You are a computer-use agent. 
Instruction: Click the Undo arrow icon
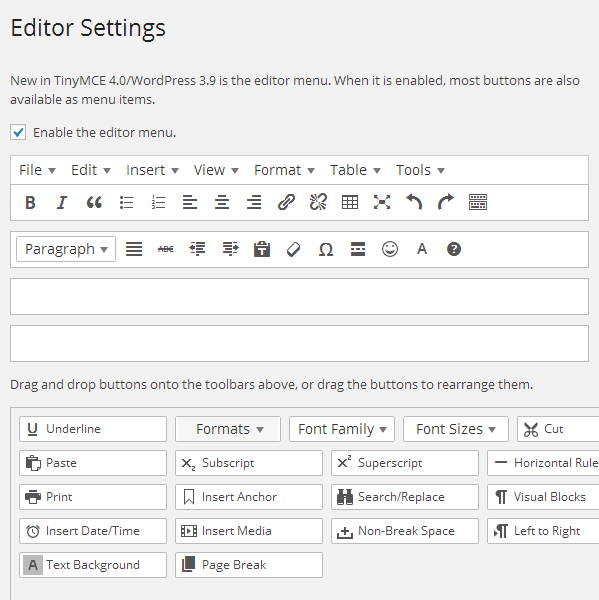pos(414,202)
